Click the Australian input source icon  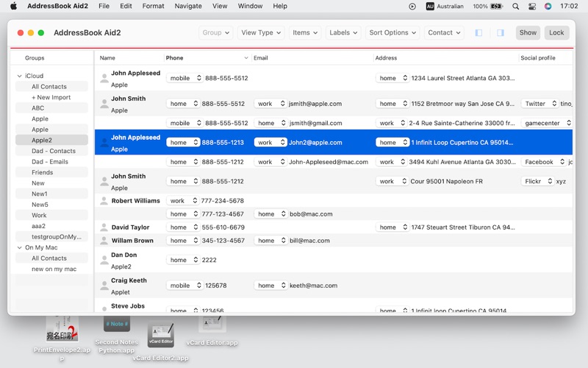coord(430,6)
